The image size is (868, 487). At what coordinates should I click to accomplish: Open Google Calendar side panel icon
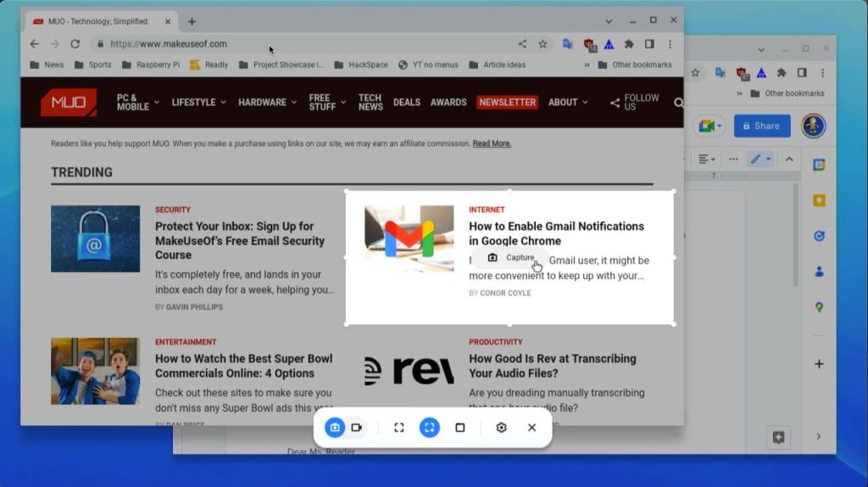(820, 165)
